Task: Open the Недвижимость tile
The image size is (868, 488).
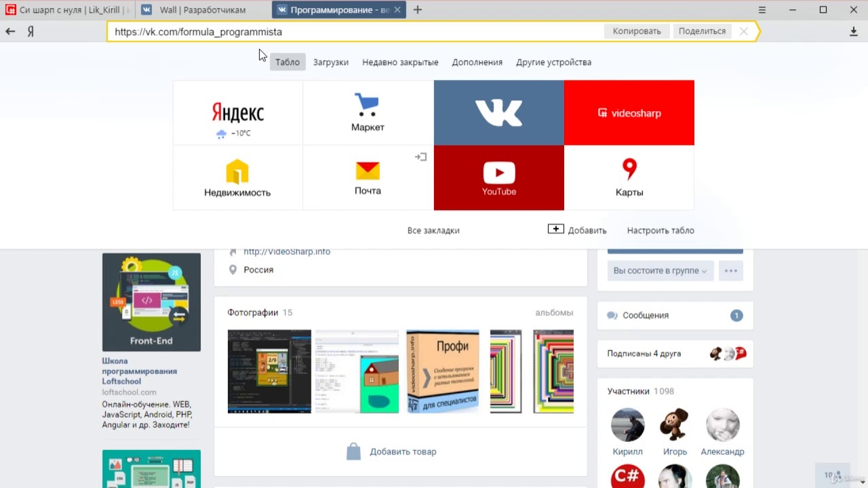Action: [238, 178]
